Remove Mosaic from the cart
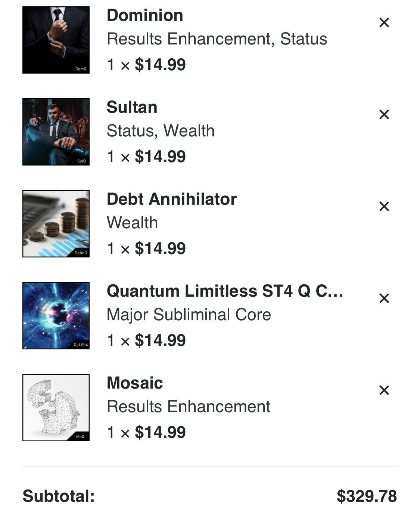This screenshot has height=519, width=420. coord(384,390)
